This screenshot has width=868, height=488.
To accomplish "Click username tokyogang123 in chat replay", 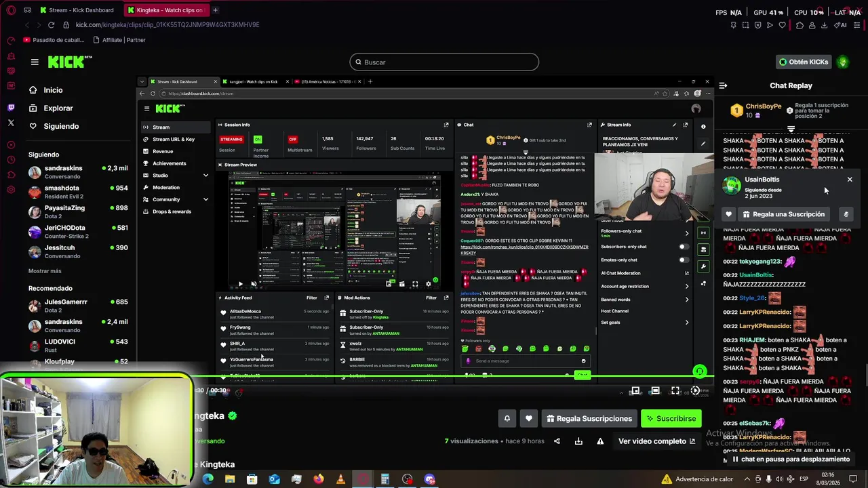I will pos(760,262).
